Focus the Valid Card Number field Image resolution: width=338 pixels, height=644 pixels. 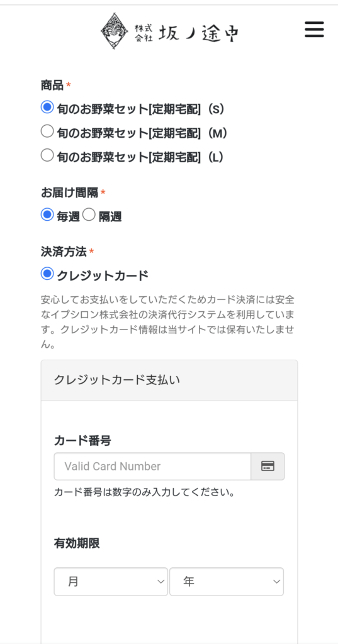[152, 466]
